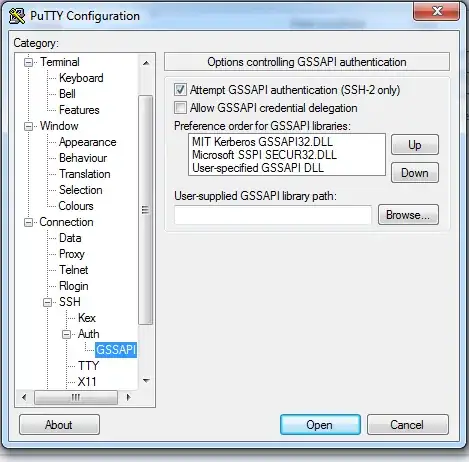Select Kex under SSH
The image size is (469, 462).
click(87, 318)
